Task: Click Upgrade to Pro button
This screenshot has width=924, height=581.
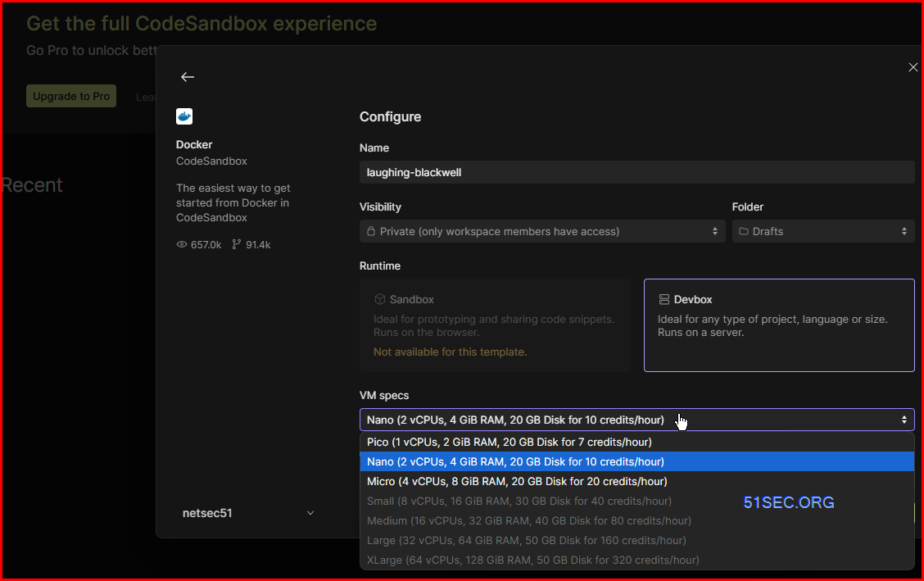Action: (71, 96)
